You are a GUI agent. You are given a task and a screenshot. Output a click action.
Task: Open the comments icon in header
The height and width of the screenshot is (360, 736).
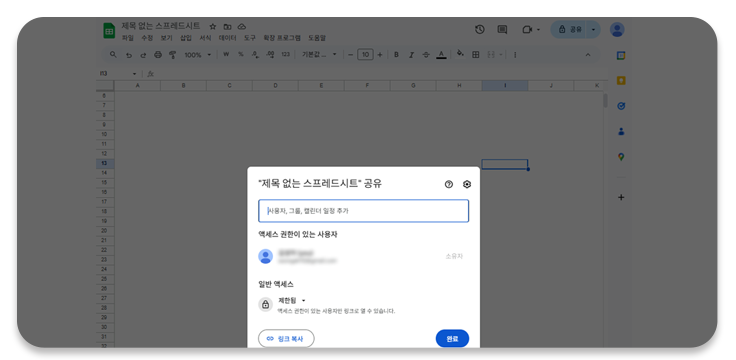click(502, 30)
